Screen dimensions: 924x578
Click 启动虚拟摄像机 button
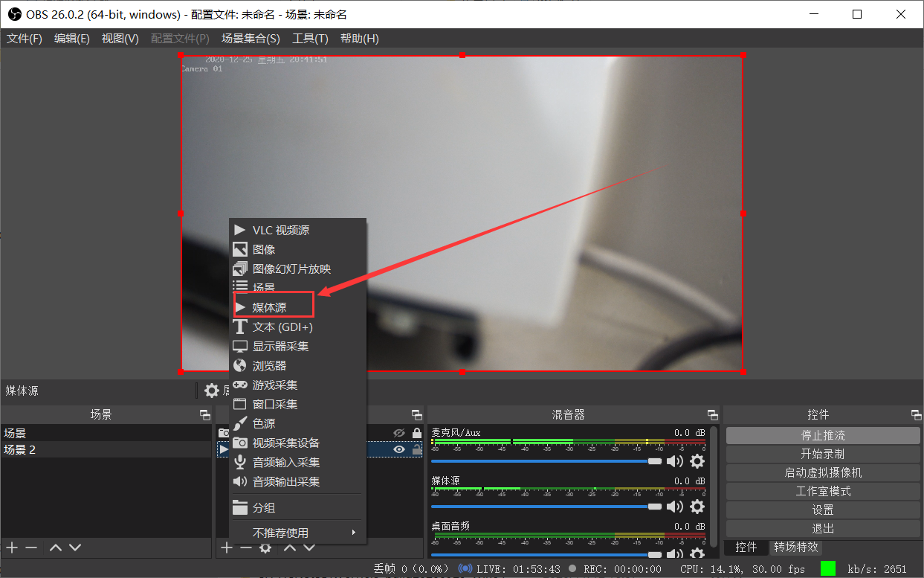click(x=823, y=472)
